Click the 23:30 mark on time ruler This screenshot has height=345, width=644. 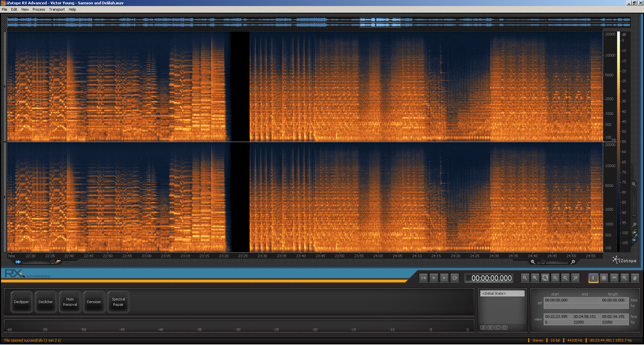(262, 256)
